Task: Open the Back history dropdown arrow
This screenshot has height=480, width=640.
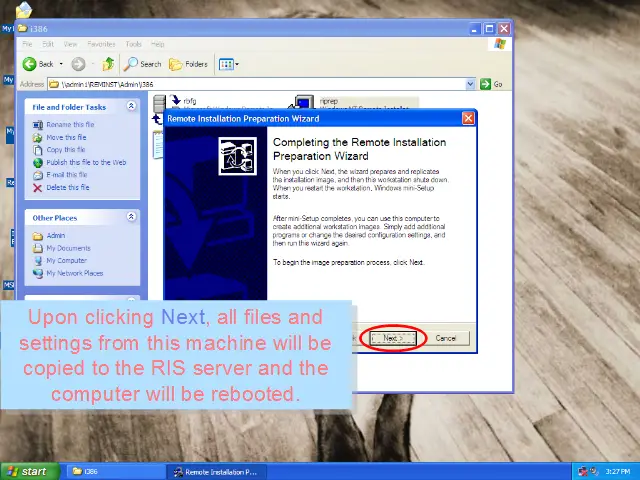Action: [x=61, y=64]
